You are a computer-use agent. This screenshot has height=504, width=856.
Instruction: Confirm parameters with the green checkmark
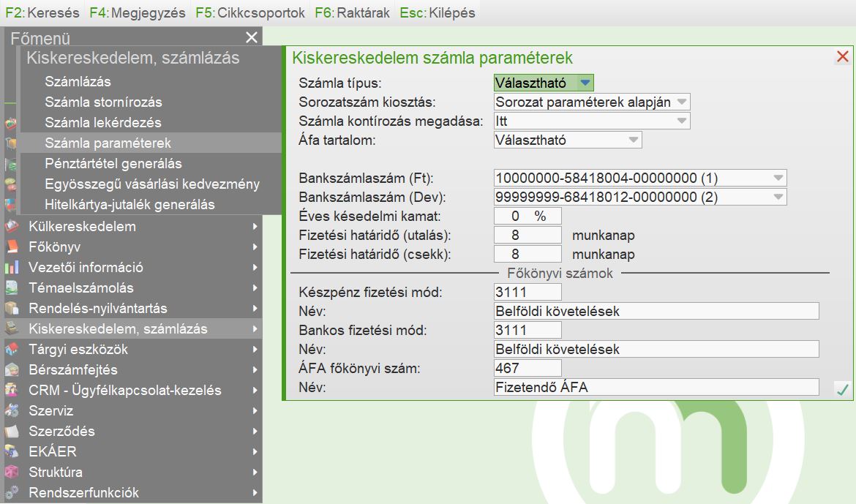[x=842, y=389]
